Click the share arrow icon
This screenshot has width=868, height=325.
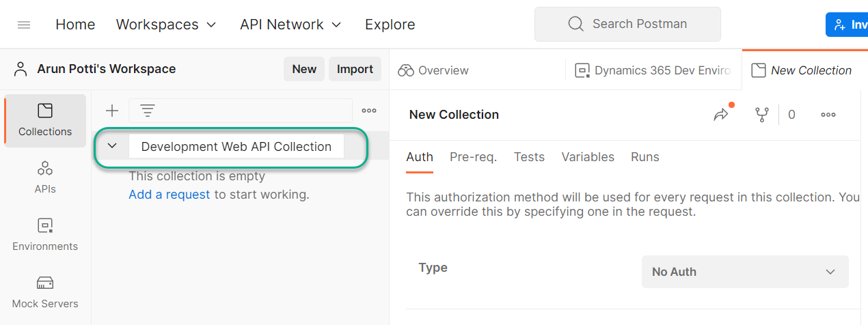tap(722, 115)
